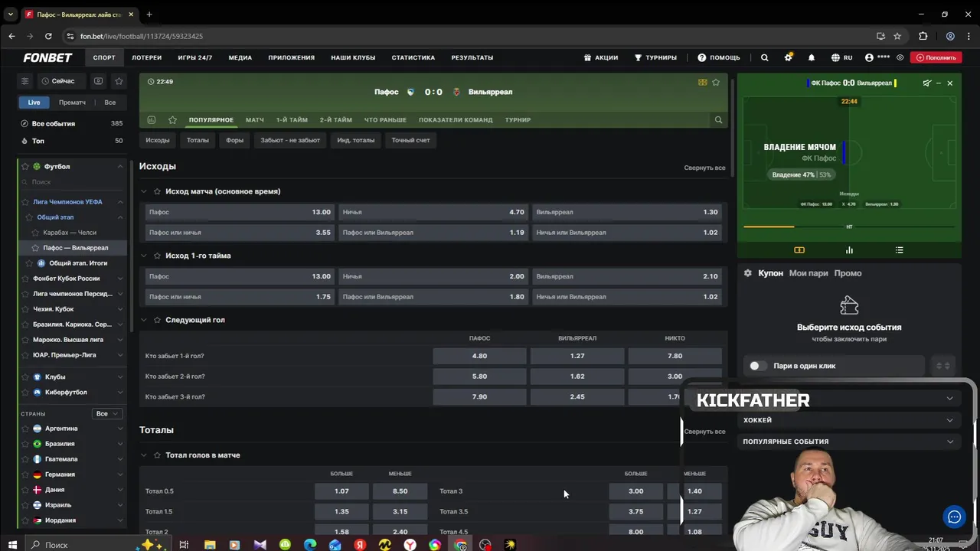980x551 pixels.
Task: Collapse Следующий гол market chevron
Action: 143,320
